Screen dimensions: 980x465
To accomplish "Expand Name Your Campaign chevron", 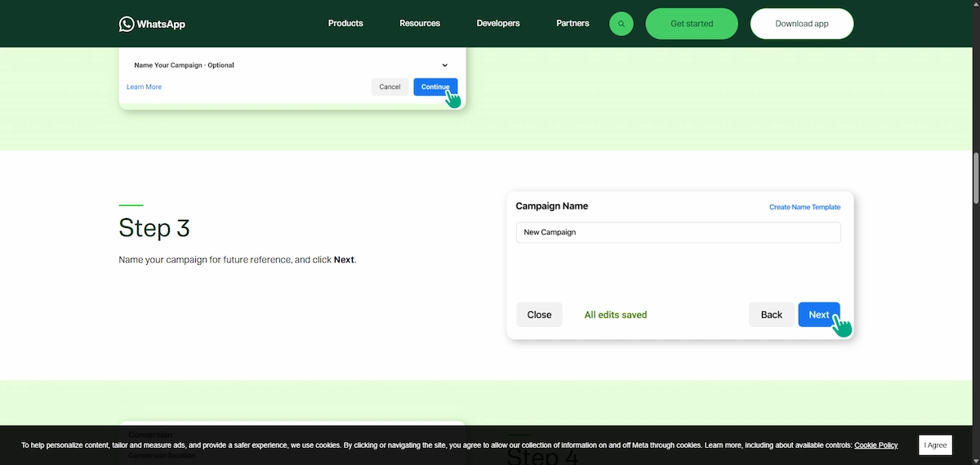I will pyautogui.click(x=445, y=65).
